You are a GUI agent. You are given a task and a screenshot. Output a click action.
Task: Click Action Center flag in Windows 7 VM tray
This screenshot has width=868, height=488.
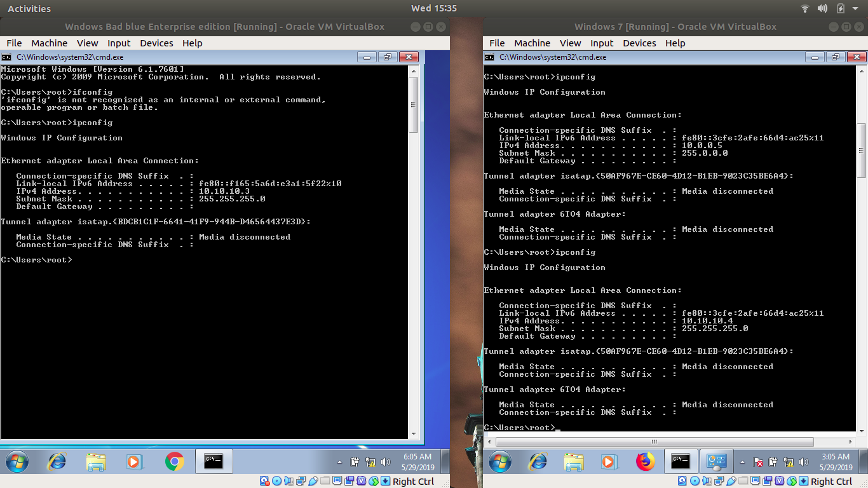tap(758, 462)
